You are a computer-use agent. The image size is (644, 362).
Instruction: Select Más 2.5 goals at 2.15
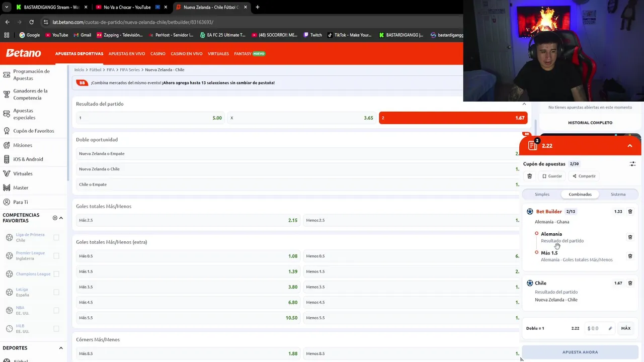tap(188, 220)
